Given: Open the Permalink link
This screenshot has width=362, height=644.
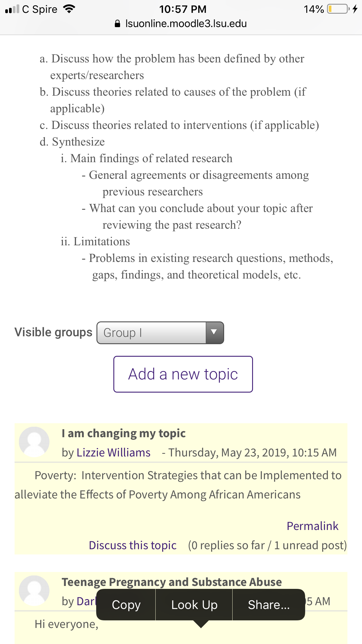Looking at the screenshot, I should click(x=312, y=526).
